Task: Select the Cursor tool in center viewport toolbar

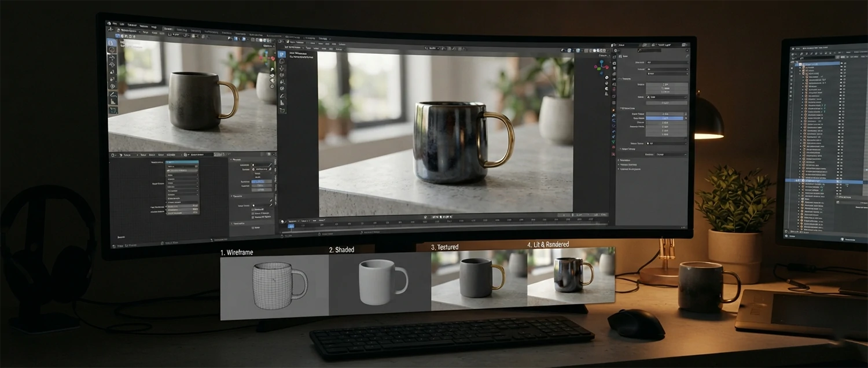Action: point(282,61)
